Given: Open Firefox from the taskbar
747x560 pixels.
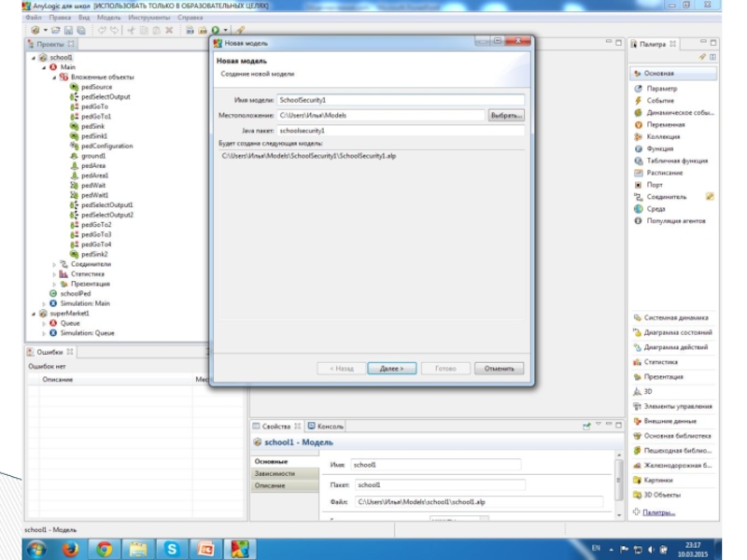Looking at the screenshot, I should coord(71,549).
